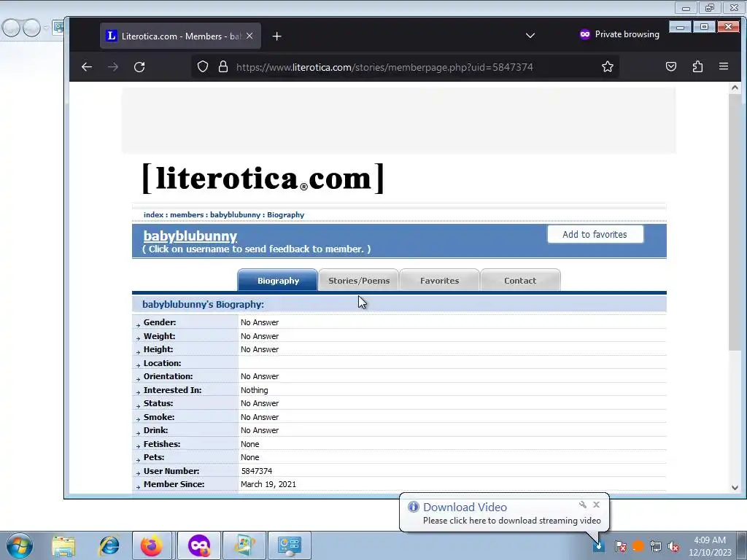Close the Literotica.com Members tab

249,36
